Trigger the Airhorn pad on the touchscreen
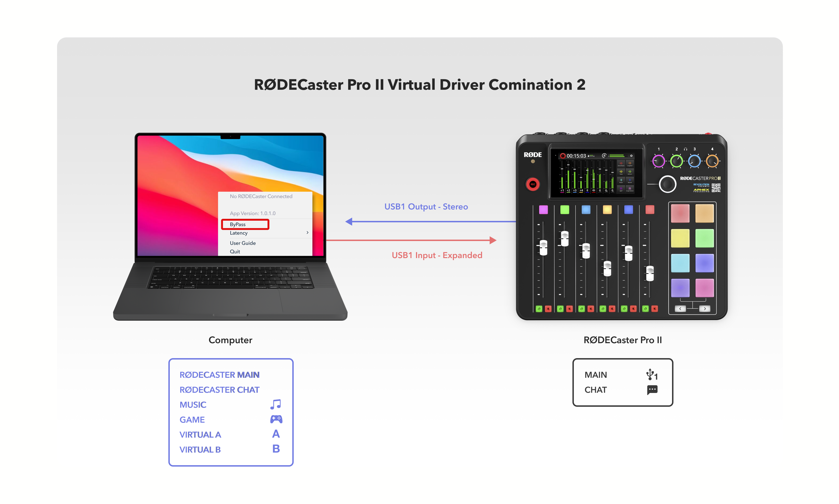This screenshot has height=504, width=839. (x=629, y=172)
